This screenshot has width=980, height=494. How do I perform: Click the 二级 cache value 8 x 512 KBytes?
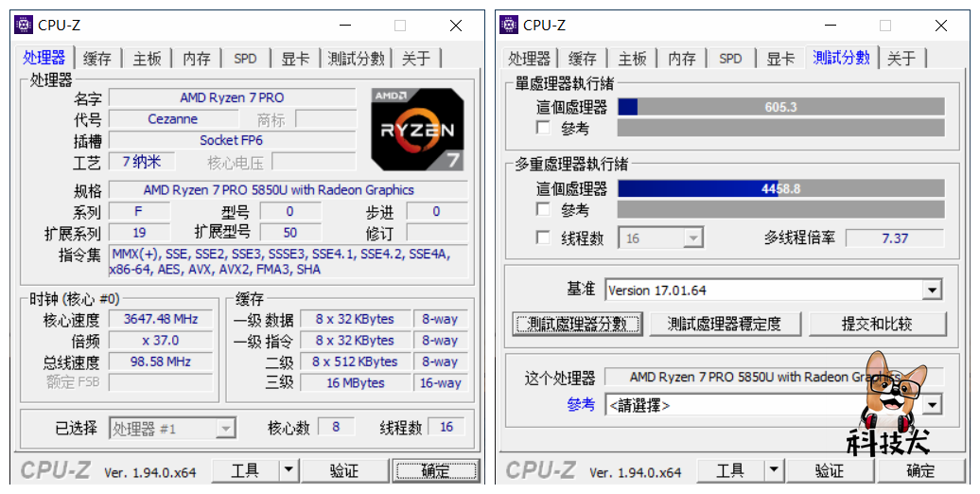point(355,362)
